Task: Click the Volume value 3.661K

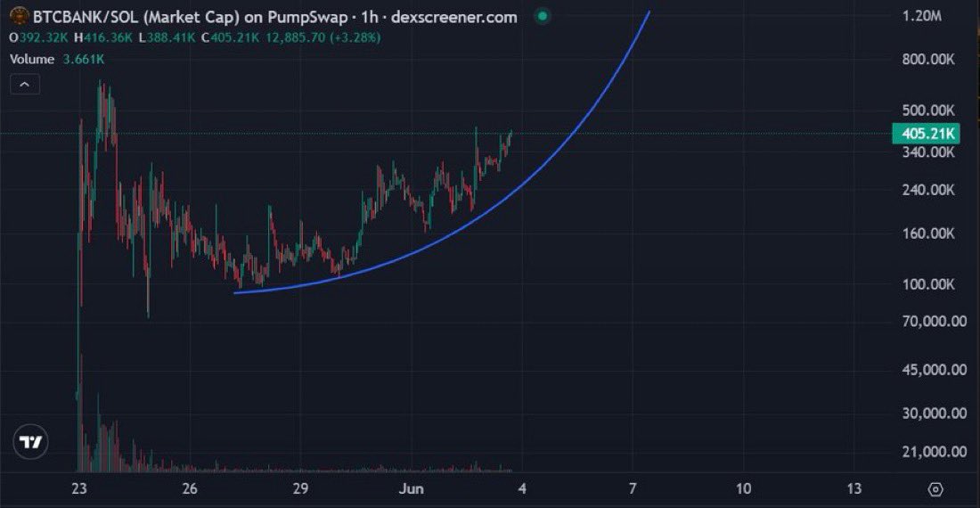Action: [x=84, y=60]
